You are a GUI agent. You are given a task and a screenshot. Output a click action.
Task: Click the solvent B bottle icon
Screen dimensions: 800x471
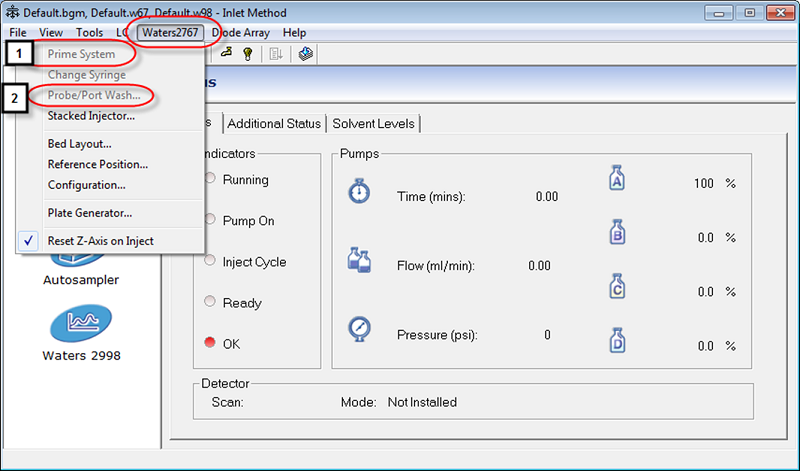(617, 232)
